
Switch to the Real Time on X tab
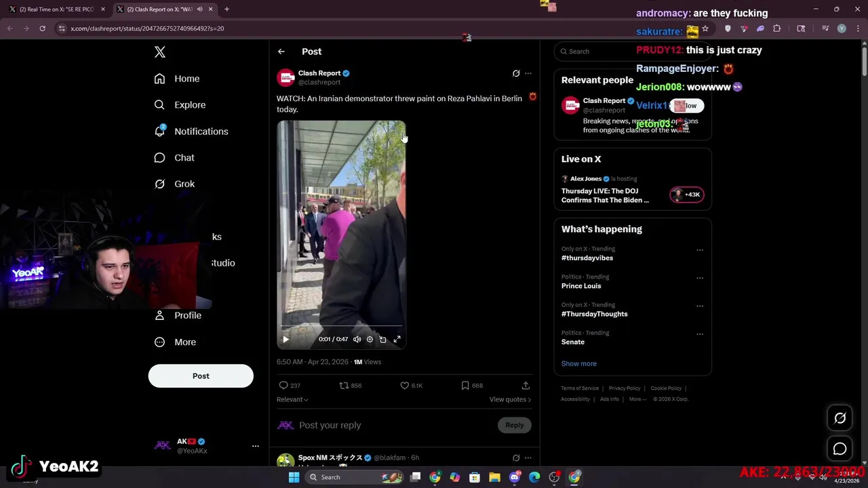click(x=56, y=9)
